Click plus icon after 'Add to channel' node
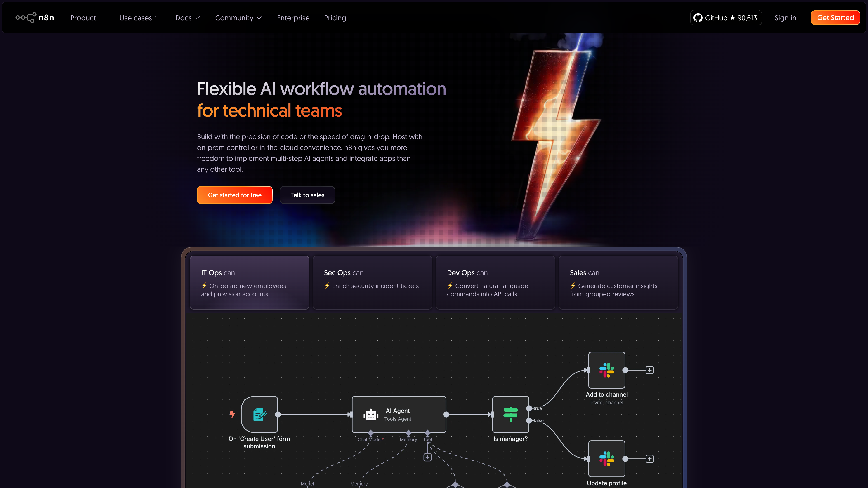 tap(650, 370)
